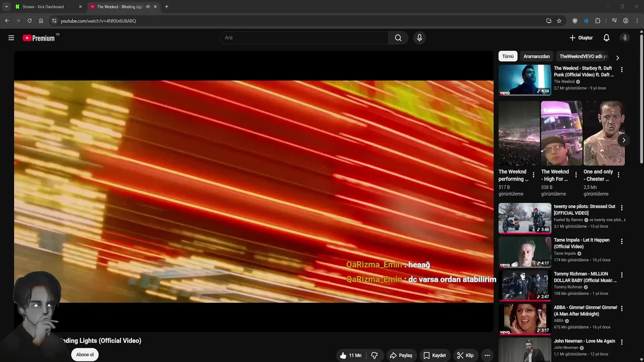Image resolution: width=644 pixels, height=362 pixels.
Task: Close the Kick Dashboard tab
Action: click(80, 7)
